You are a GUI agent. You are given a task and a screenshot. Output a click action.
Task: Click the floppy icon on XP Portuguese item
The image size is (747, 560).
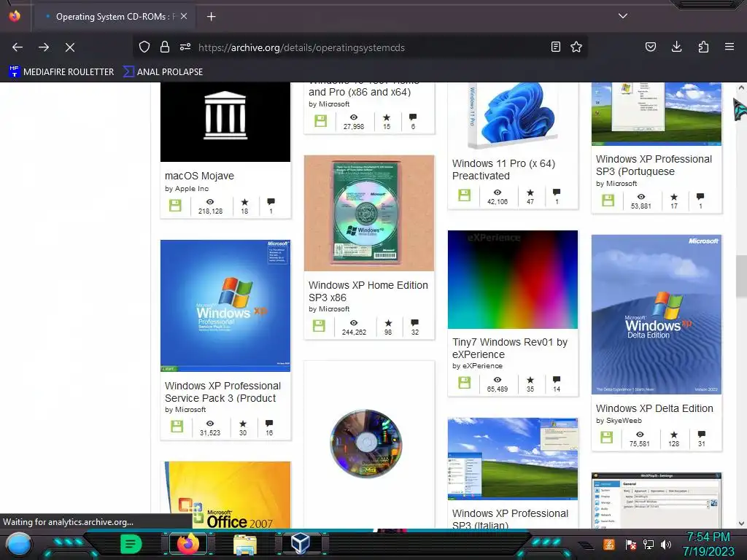click(608, 200)
